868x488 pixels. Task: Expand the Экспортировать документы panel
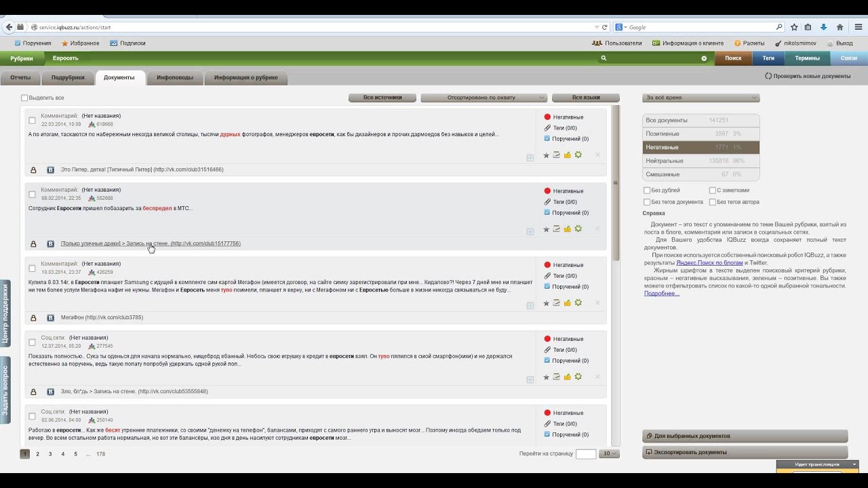pos(745,452)
